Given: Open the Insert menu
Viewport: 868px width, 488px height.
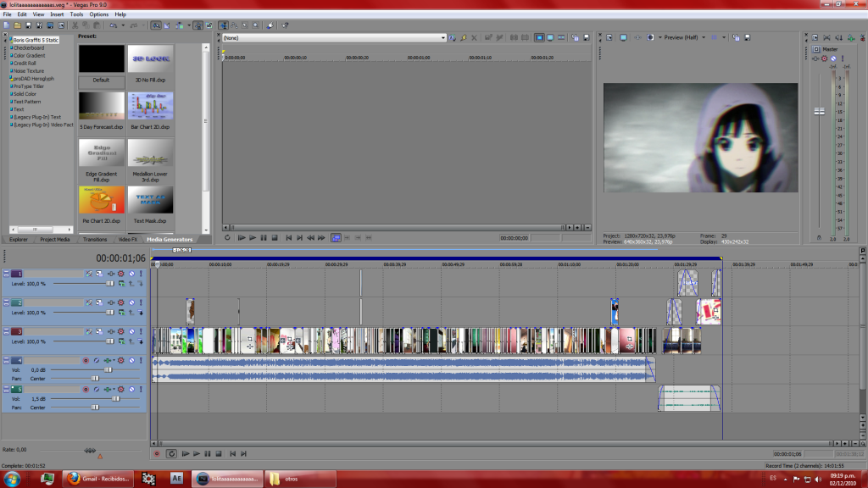Looking at the screenshot, I should (x=57, y=14).
